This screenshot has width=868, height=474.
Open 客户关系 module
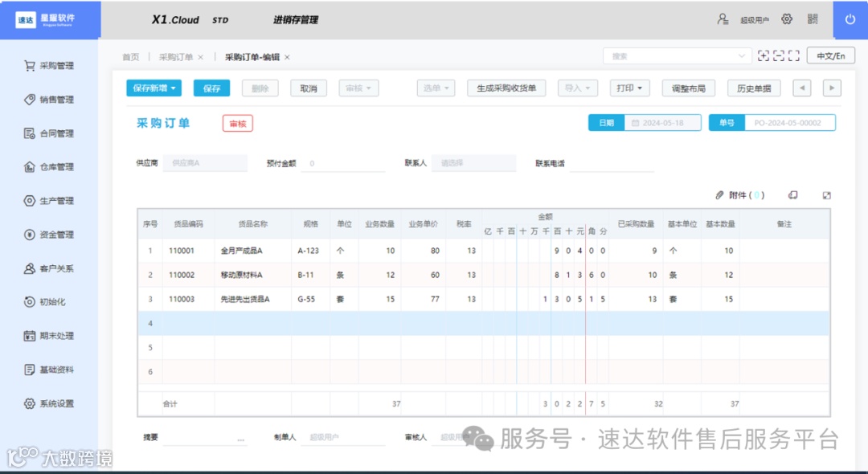tap(49, 268)
